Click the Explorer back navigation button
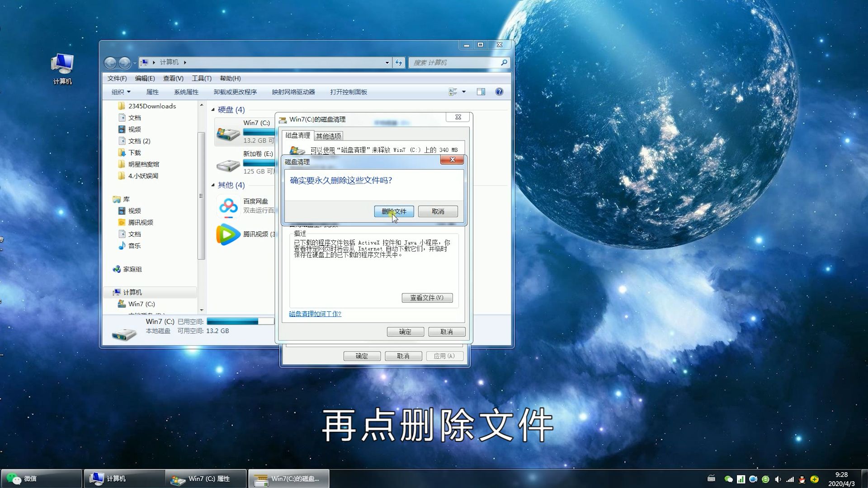This screenshot has height=488, width=868. tap(110, 62)
